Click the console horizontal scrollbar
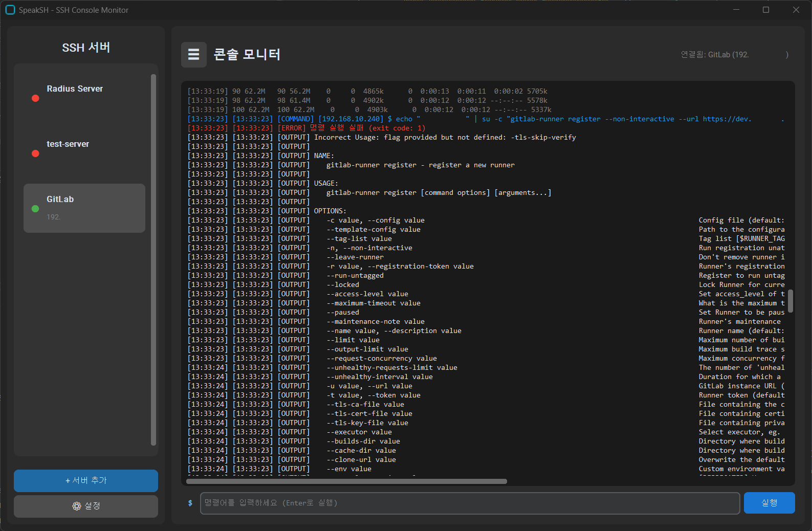The image size is (812, 531). click(346, 481)
